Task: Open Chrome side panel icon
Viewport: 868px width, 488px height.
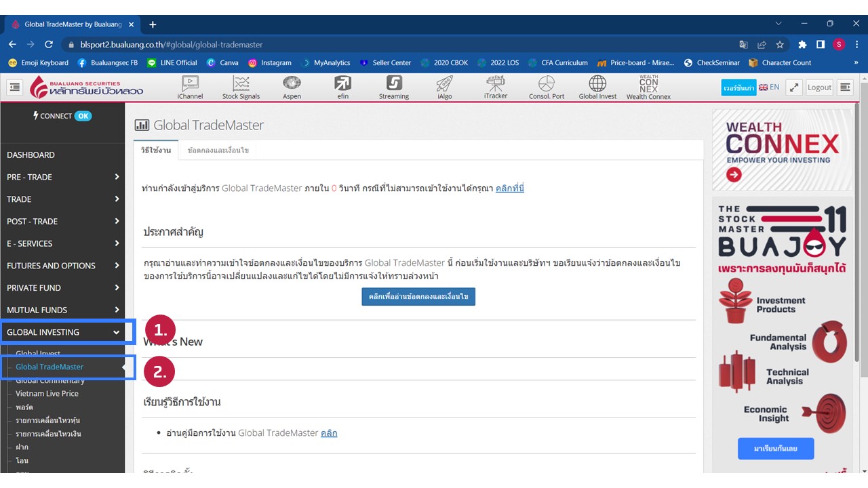Action: [x=821, y=45]
